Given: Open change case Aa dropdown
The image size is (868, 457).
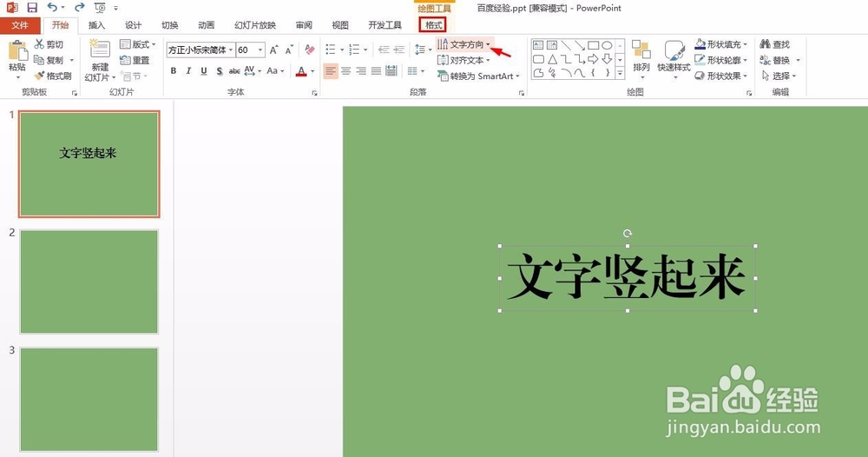Looking at the screenshot, I should (275, 71).
